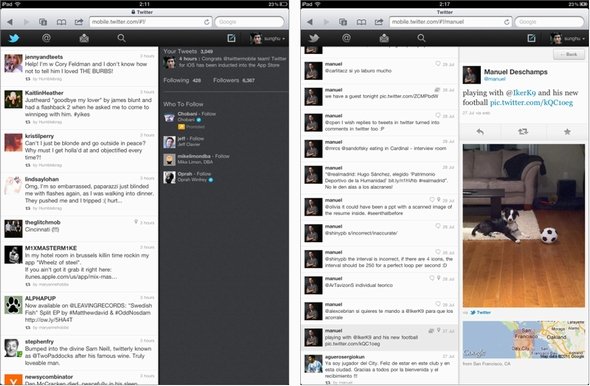
Task: Tap the search magnifier in right window
Action: [421, 38]
